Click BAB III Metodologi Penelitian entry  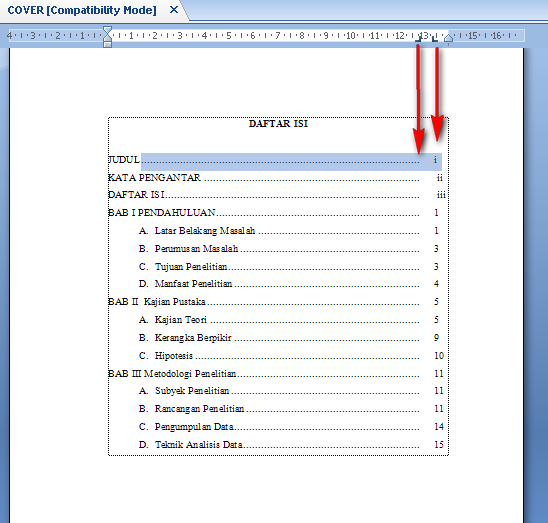point(172,374)
